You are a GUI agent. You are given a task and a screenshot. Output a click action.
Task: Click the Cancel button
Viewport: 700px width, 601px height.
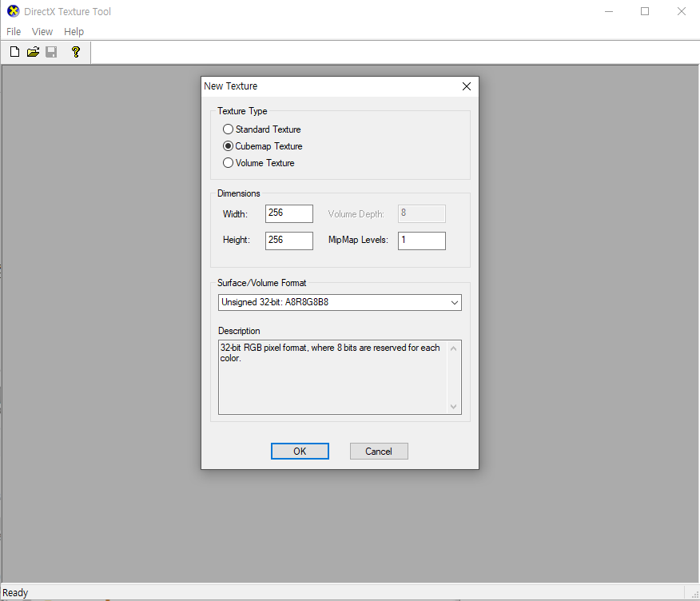(379, 451)
